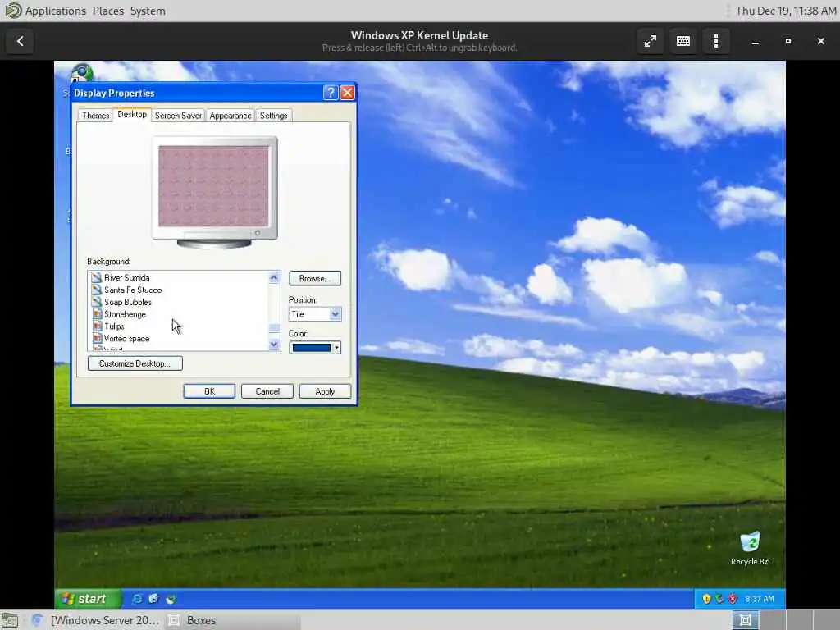840x630 pixels.
Task: Click the second quick launch icon in XP taskbar
Action: click(153, 599)
